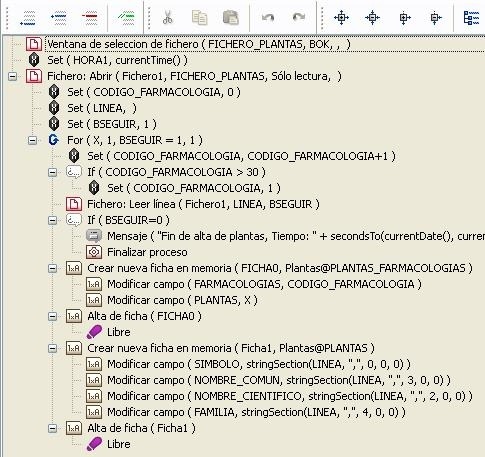Collapse Crear nueva ficha en memoria Ficha1
485x457 pixels.
point(53,348)
